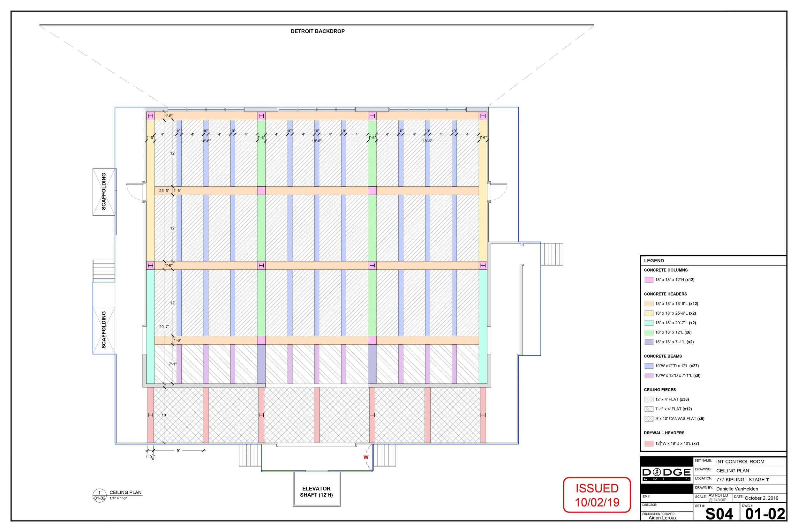Click the pink concrete columns legend swatch

point(649,280)
